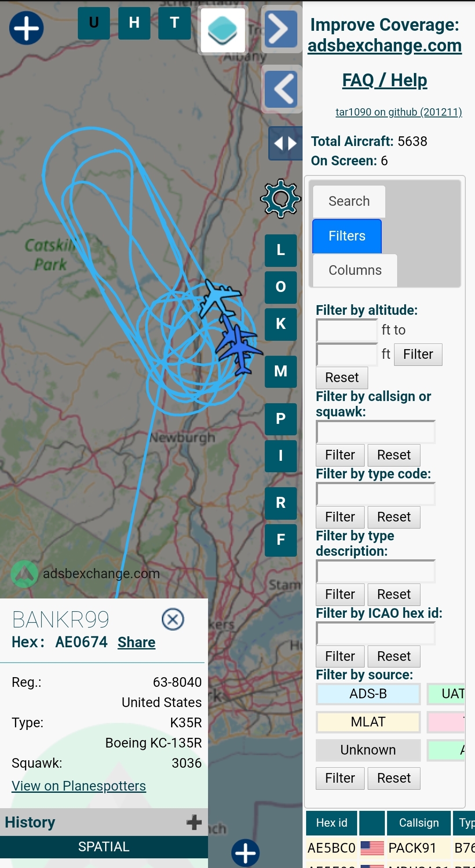
Task: Toggle the P map button
Action: (281, 419)
